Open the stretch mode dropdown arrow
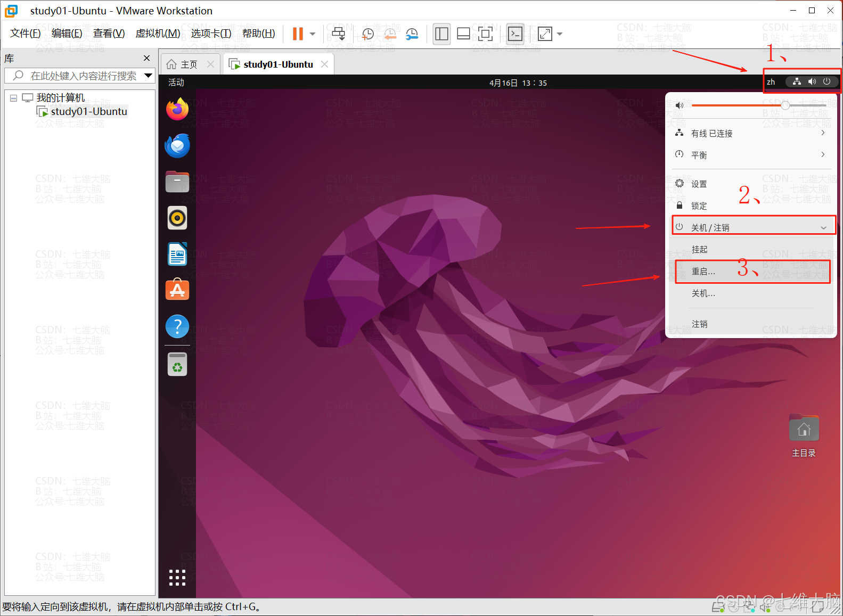The image size is (843, 616). pyautogui.click(x=560, y=34)
